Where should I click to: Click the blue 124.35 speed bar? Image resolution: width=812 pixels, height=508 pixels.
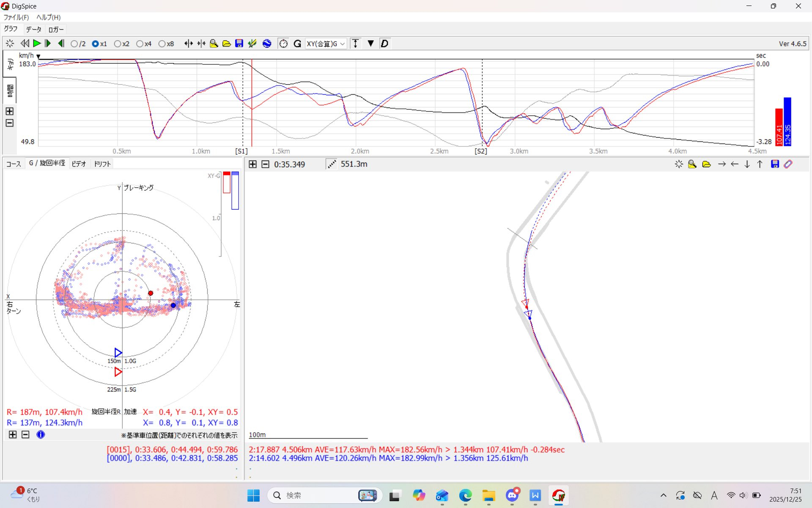pyautogui.click(x=787, y=121)
